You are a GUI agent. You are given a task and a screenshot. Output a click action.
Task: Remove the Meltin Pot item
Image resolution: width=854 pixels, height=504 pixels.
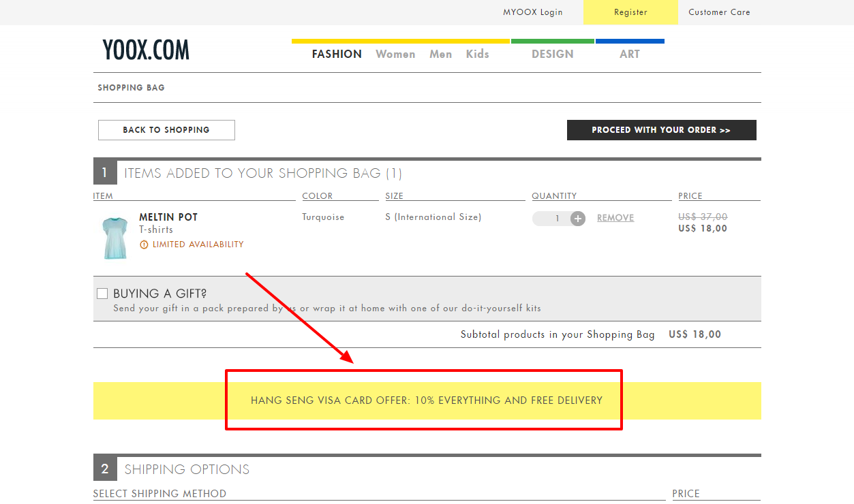tap(615, 218)
